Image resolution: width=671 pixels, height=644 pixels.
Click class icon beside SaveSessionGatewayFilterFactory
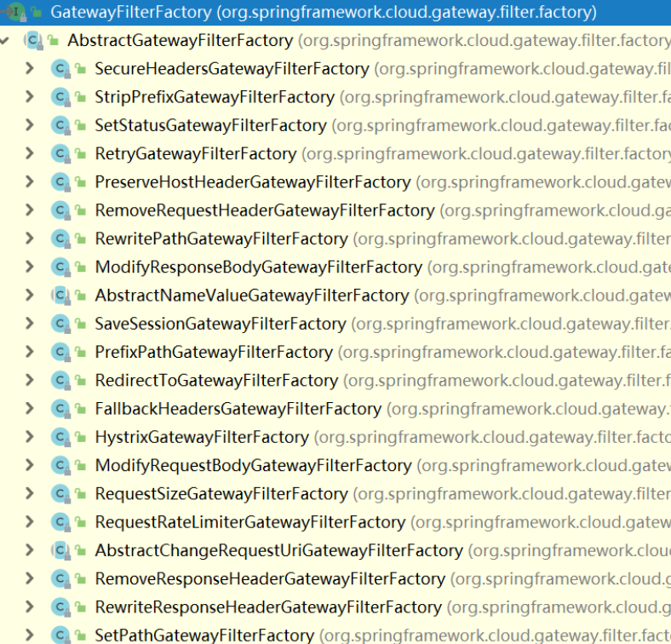tap(60, 324)
